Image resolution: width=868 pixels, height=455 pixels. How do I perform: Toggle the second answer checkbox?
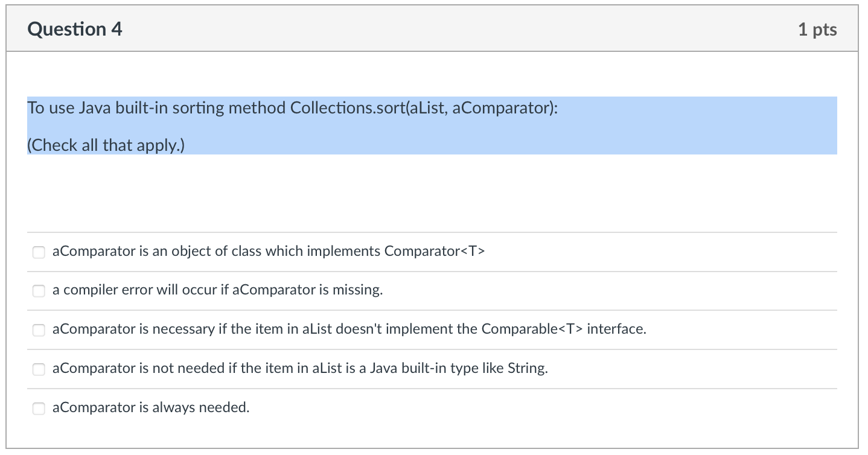[39, 291]
